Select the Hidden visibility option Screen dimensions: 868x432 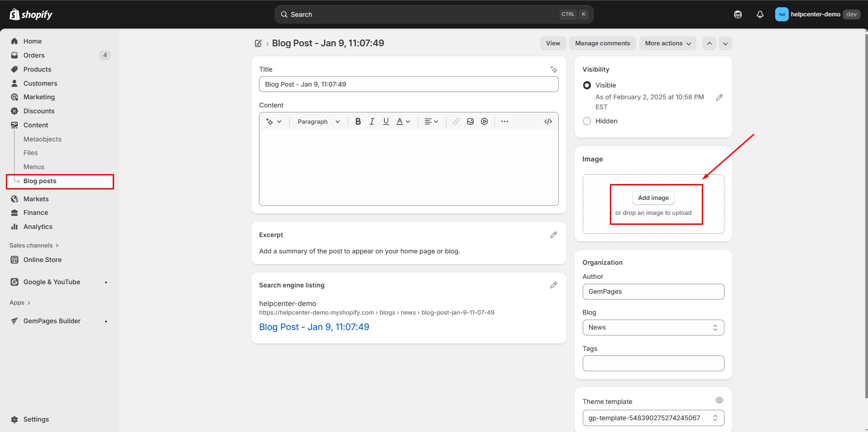coord(587,121)
